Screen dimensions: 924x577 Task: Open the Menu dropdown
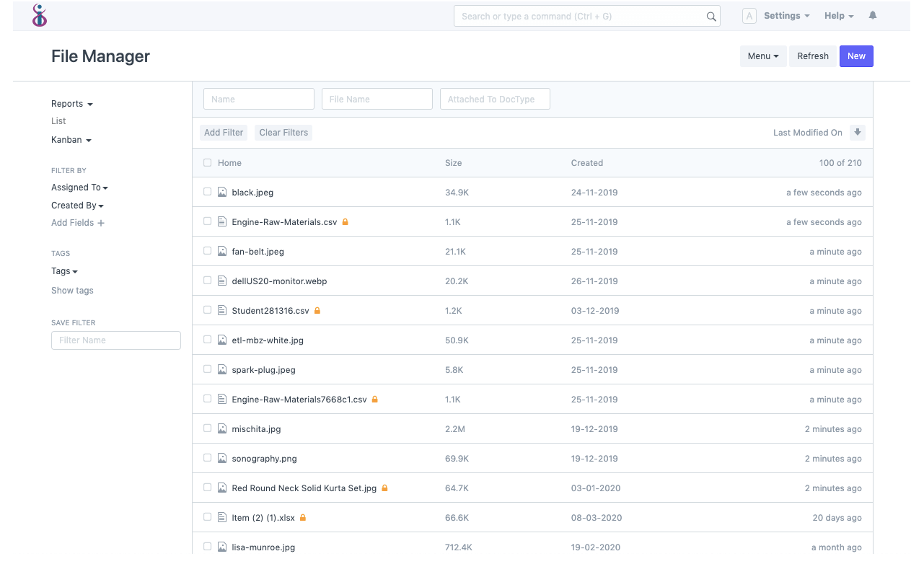click(x=762, y=56)
